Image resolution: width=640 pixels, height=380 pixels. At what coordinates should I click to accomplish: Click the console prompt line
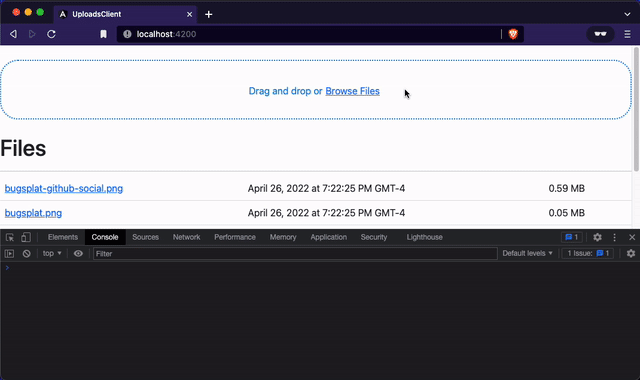(x=320, y=268)
